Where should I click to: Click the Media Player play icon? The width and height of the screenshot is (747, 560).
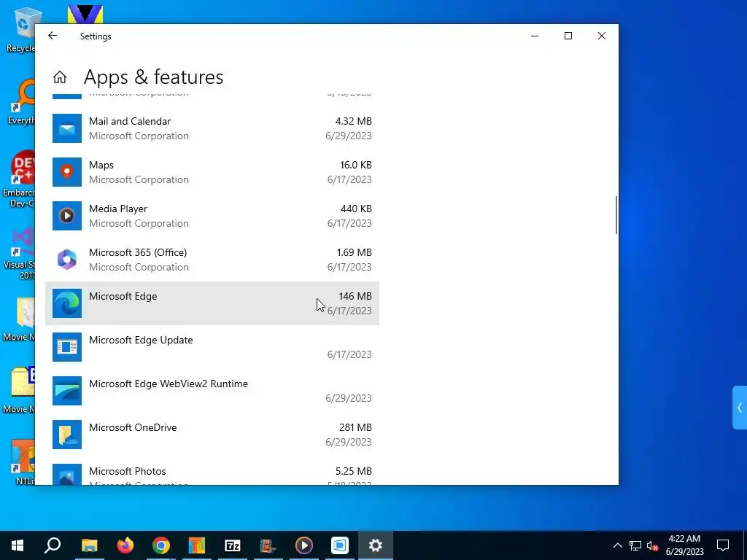66,216
